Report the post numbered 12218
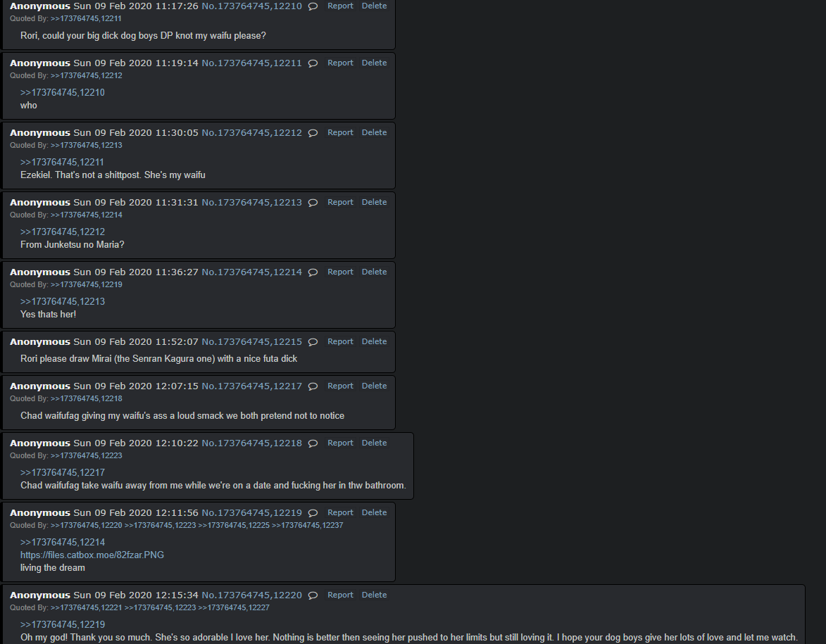Image resolution: width=826 pixels, height=644 pixels. (340, 443)
